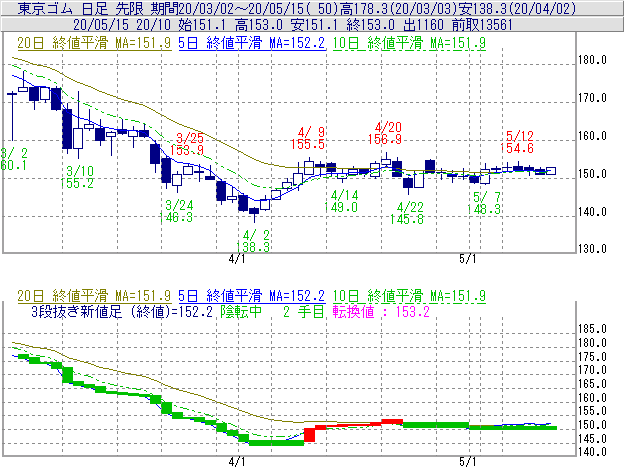This screenshot has width=624, height=474.
Task: Click the 3/25 153.9 high label
Action: click(x=187, y=144)
